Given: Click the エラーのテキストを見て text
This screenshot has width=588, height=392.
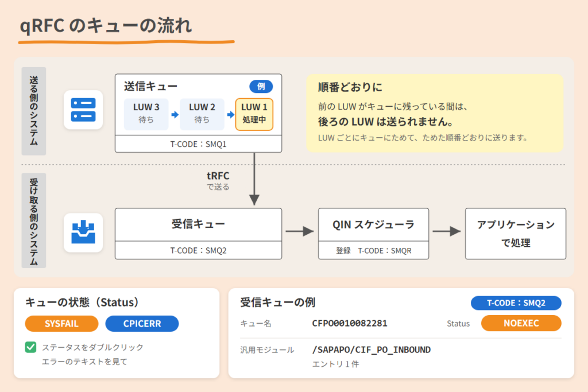Looking at the screenshot, I should click(x=84, y=362).
